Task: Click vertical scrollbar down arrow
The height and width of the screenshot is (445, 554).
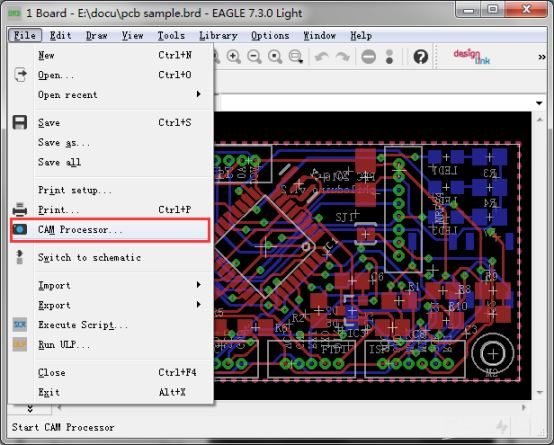Action: [x=540, y=392]
